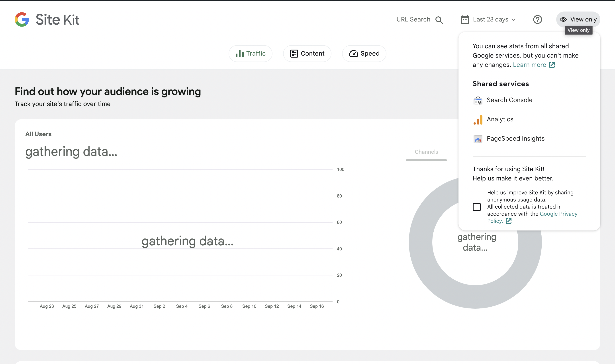Click the Search Console service icon
Screen dimensions: 615x364
pyautogui.click(x=478, y=100)
